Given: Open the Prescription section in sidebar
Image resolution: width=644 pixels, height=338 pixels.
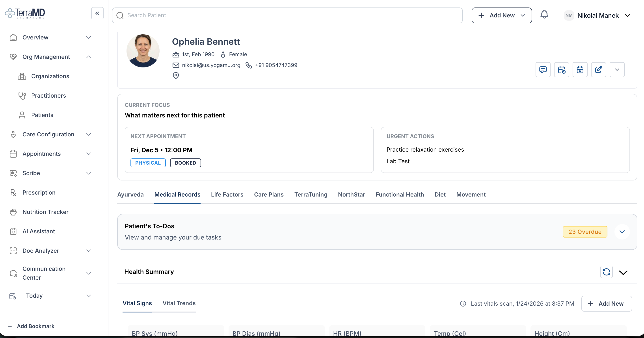Looking at the screenshot, I should (39, 192).
